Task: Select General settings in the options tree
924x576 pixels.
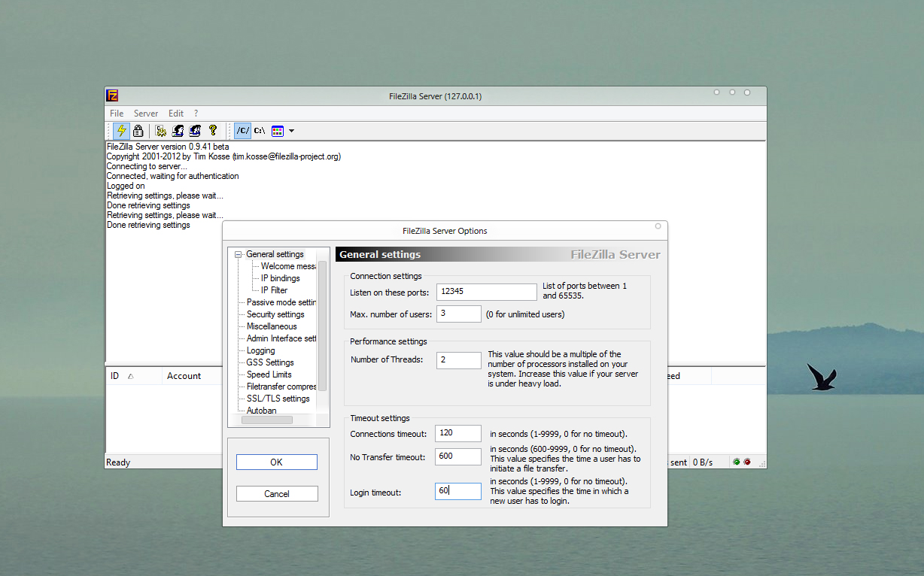Action: pos(275,254)
